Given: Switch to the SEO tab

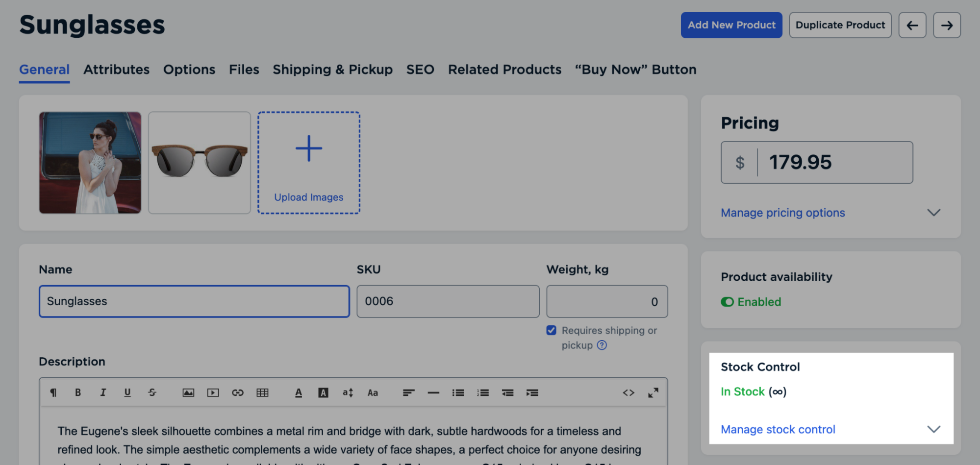Looking at the screenshot, I should (x=420, y=70).
